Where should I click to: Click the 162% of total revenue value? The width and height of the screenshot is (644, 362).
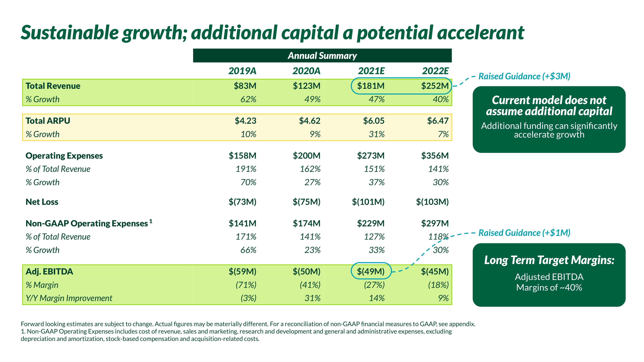[x=310, y=169]
